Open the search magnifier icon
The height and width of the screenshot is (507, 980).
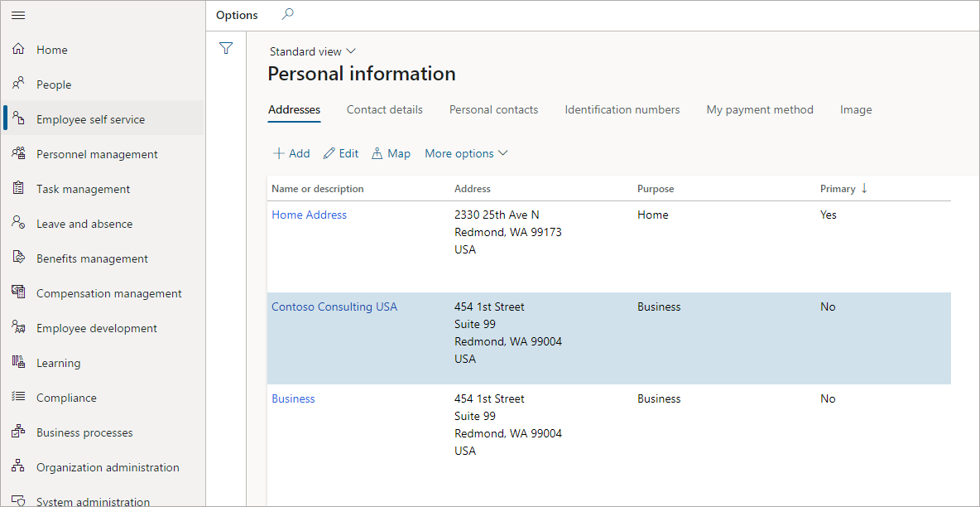[287, 14]
